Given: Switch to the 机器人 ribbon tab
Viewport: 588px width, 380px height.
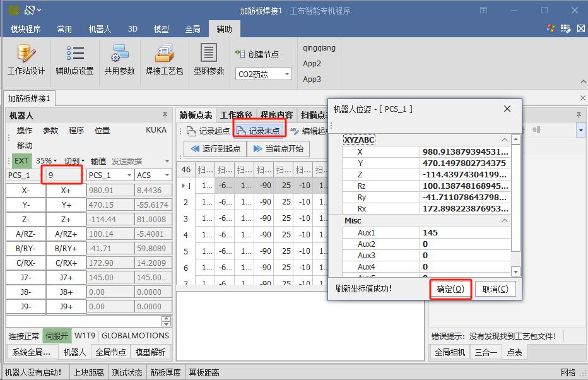Looking at the screenshot, I should [x=100, y=29].
